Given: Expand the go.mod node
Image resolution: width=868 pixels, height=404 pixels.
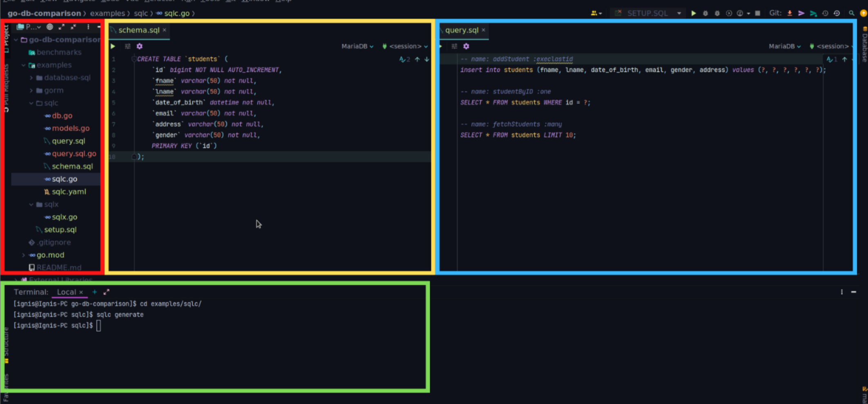Looking at the screenshot, I should coord(24,255).
